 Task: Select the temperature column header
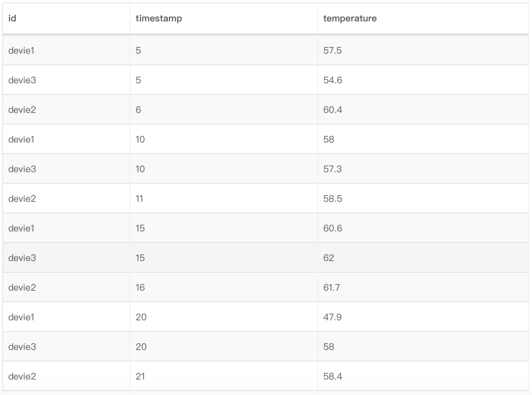[x=350, y=19]
